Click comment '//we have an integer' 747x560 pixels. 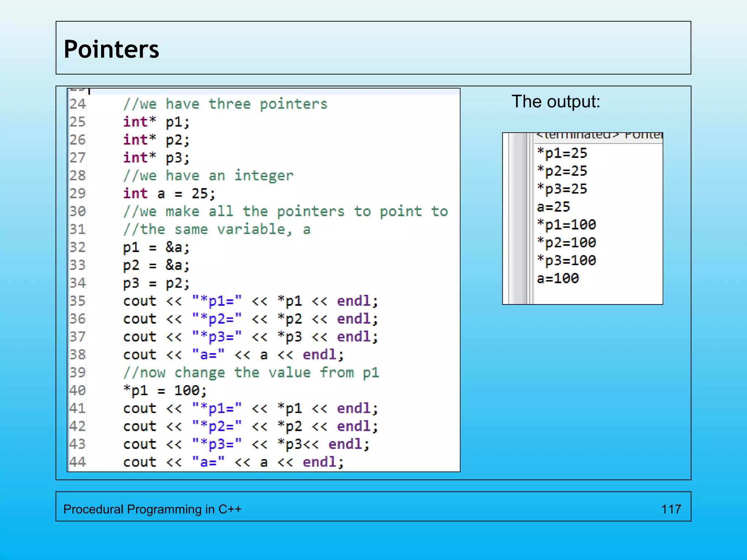point(208,175)
